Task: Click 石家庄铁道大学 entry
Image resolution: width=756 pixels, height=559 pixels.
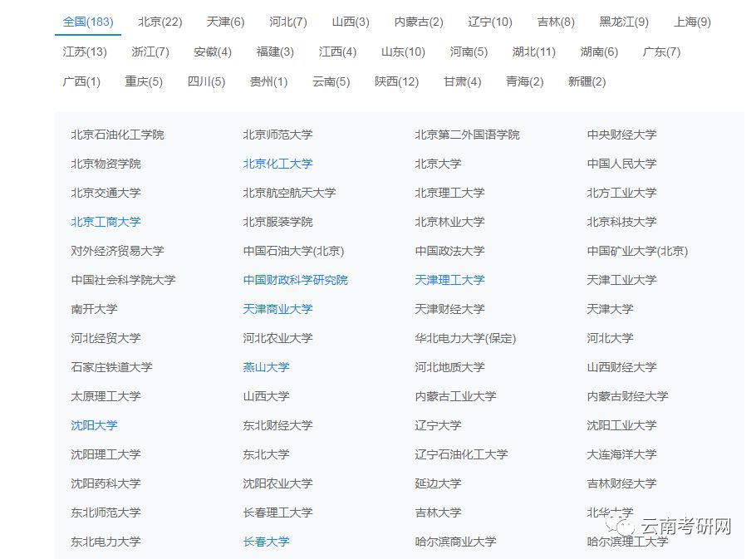Action: click(x=112, y=367)
